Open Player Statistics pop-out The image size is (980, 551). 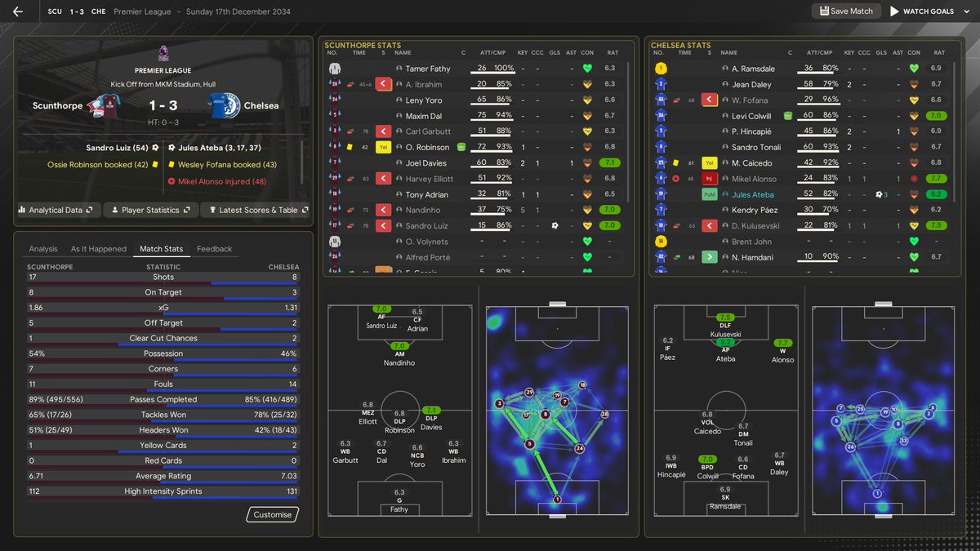point(151,210)
